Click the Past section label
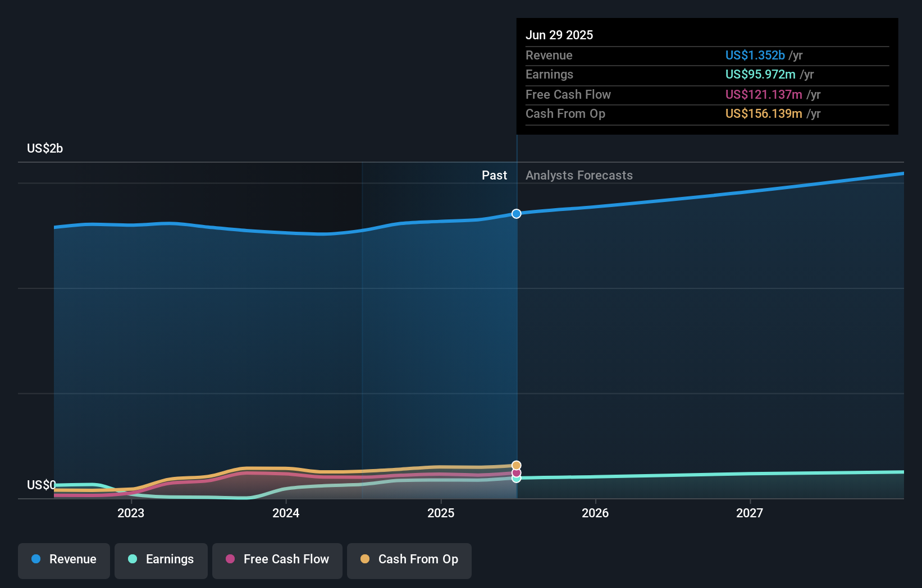Viewport: 922px width, 588px height. click(494, 175)
